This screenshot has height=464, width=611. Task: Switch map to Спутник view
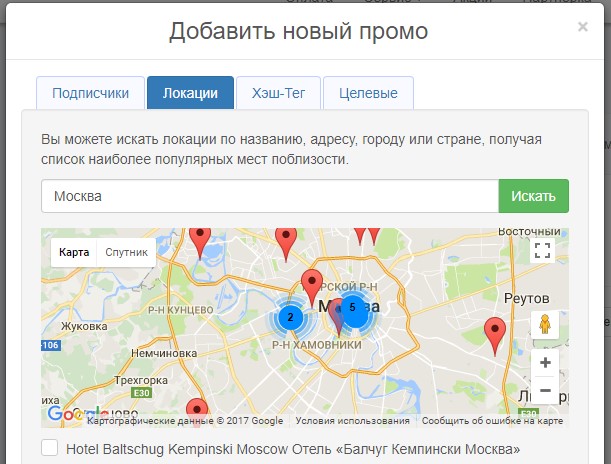(127, 252)
